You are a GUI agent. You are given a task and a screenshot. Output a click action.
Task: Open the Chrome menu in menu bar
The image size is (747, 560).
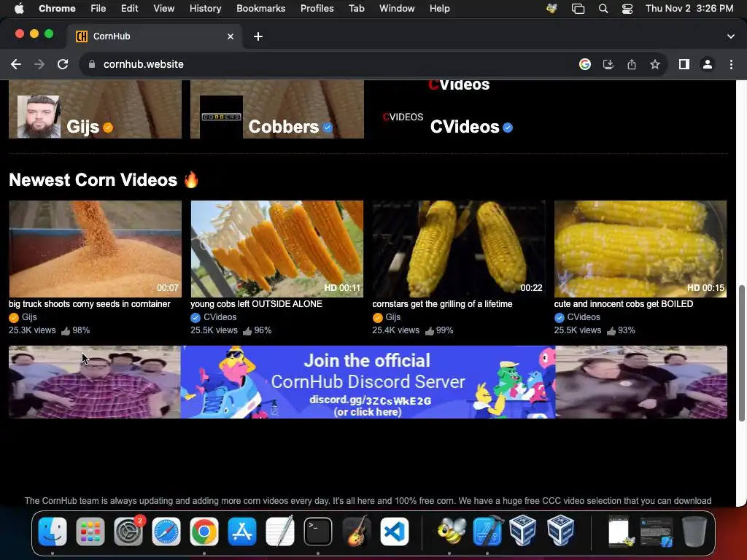click(57, 9)
